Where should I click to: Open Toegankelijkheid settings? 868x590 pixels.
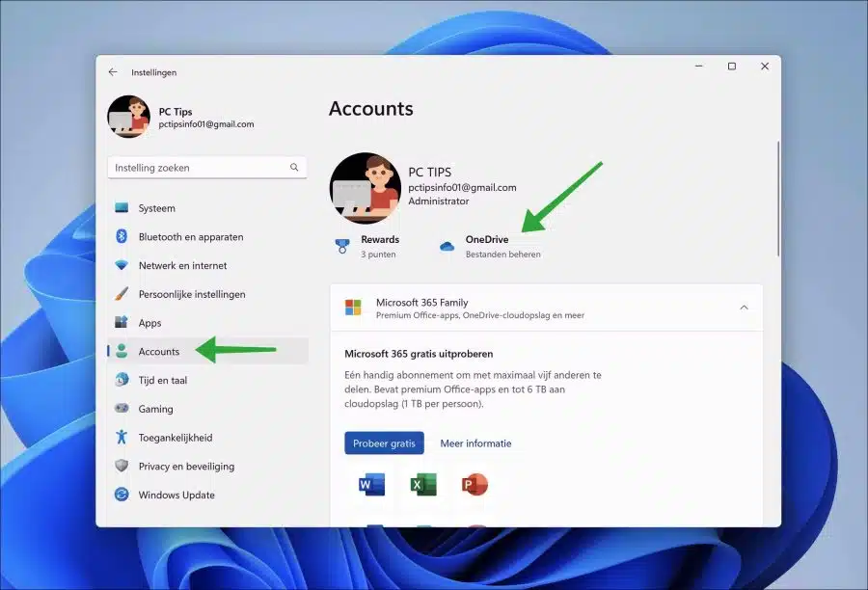coord(207,438)
